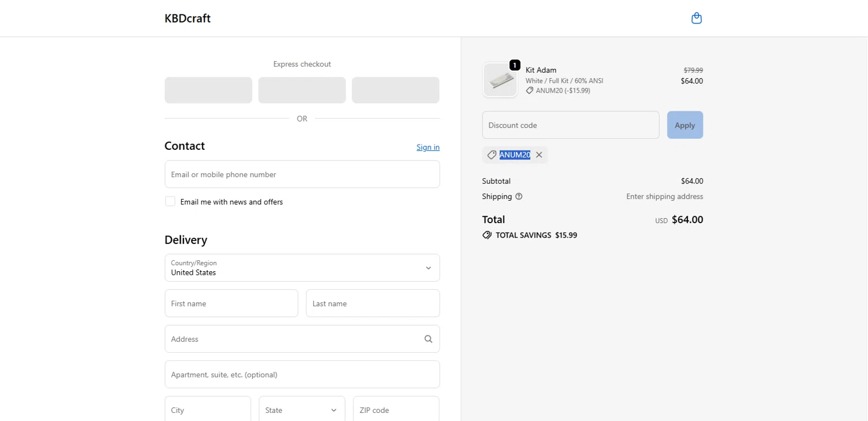Click the KBDcraft store logo
Screen dimensions: 868x421
pos(187,19)
